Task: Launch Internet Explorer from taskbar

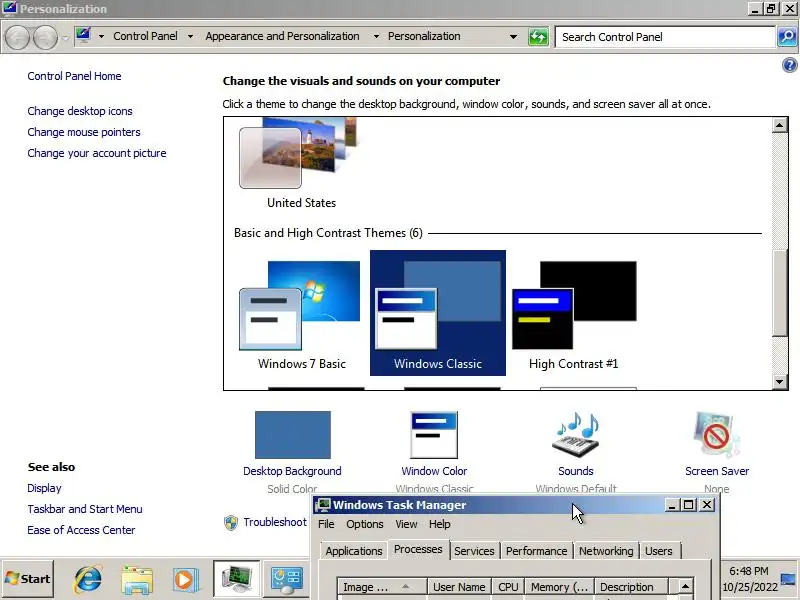Action: point(88,579)
